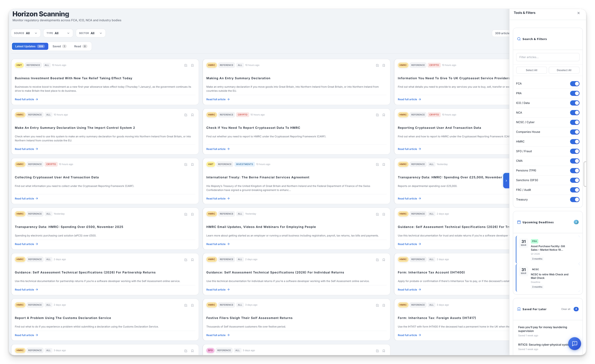
Task: Open the Sector dropdown filter
Action: click(90, 33)
